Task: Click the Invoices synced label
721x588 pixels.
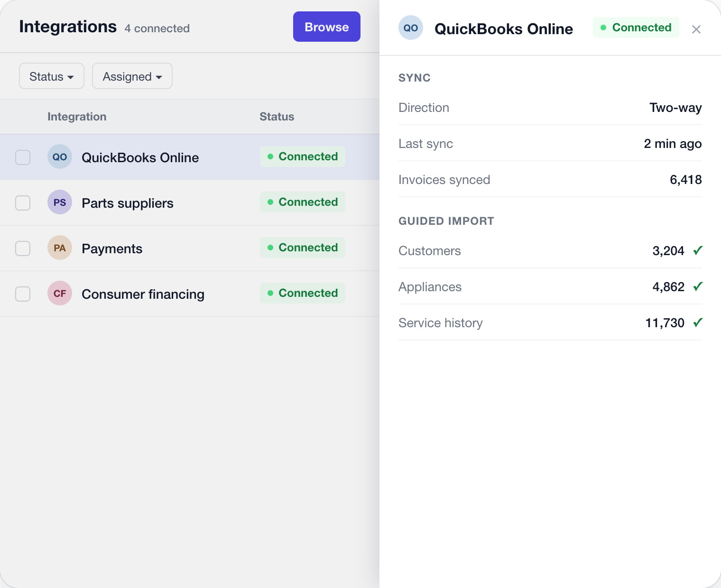Action: pyautogui.click(x=444, y=180)
